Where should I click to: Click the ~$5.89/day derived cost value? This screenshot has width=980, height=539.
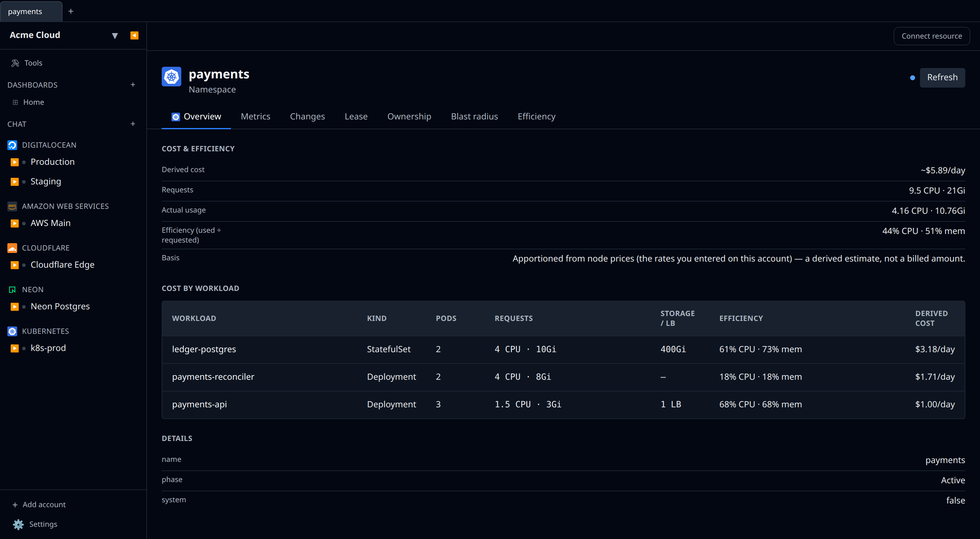click(x=943, y=170)
